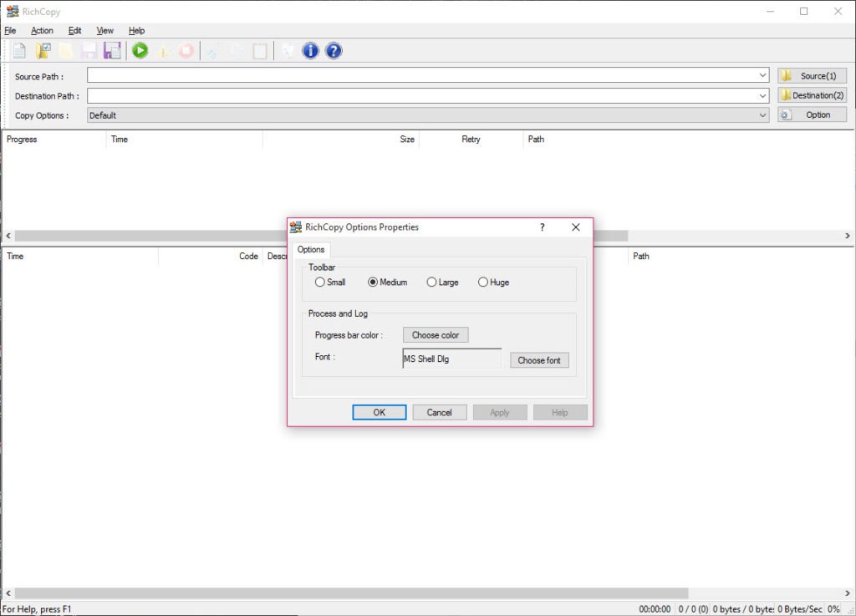Click the right scroll arrow of the lower pane
The height and width of the screenshot is (616, 856).
[848, 593]
